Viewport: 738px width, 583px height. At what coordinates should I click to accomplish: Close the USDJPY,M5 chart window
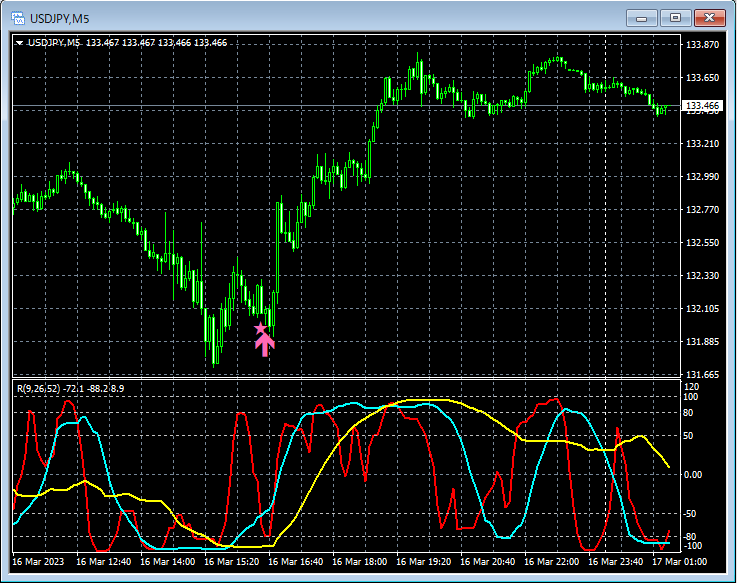[709, 18]
